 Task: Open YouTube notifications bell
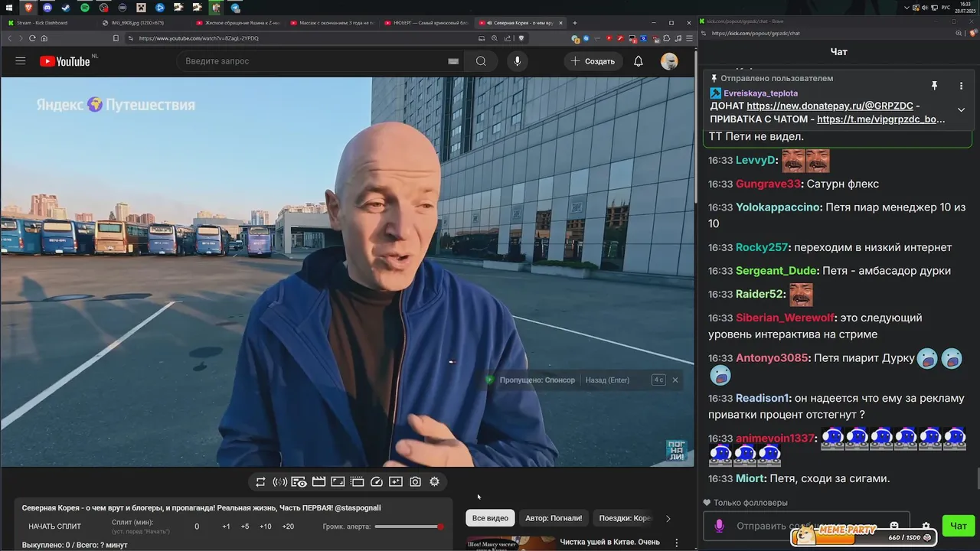coord(639,61)
